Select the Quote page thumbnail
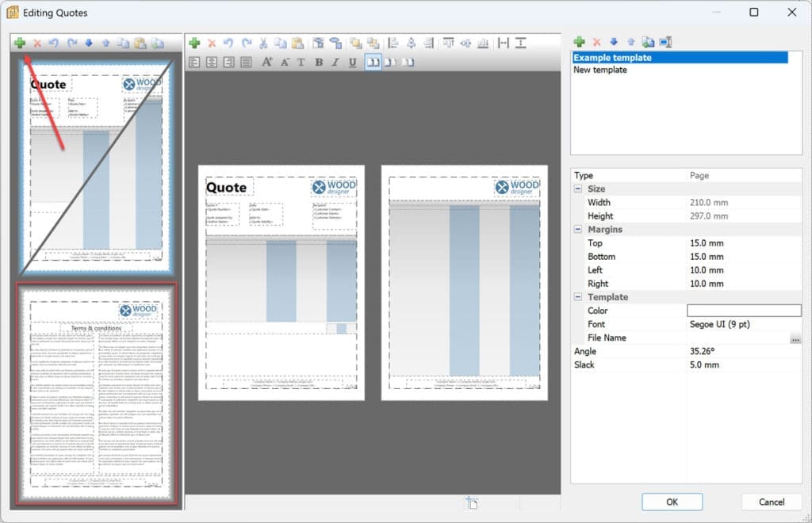Viewport: 812px width, 523px height. (96, 166)
